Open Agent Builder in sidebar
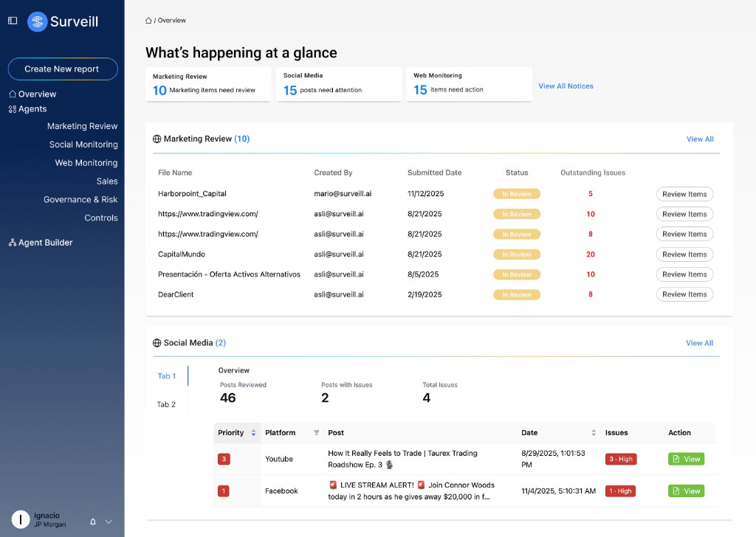Image resolution: width=756 pixels, height=537 pixels. (41, 243)
